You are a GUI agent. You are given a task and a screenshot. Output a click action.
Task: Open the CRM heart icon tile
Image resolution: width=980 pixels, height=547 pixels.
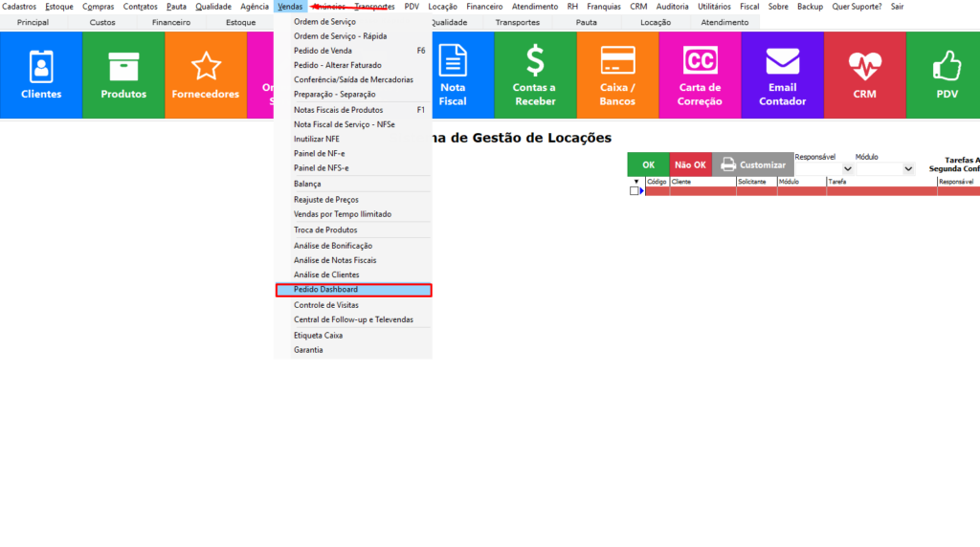864,75
